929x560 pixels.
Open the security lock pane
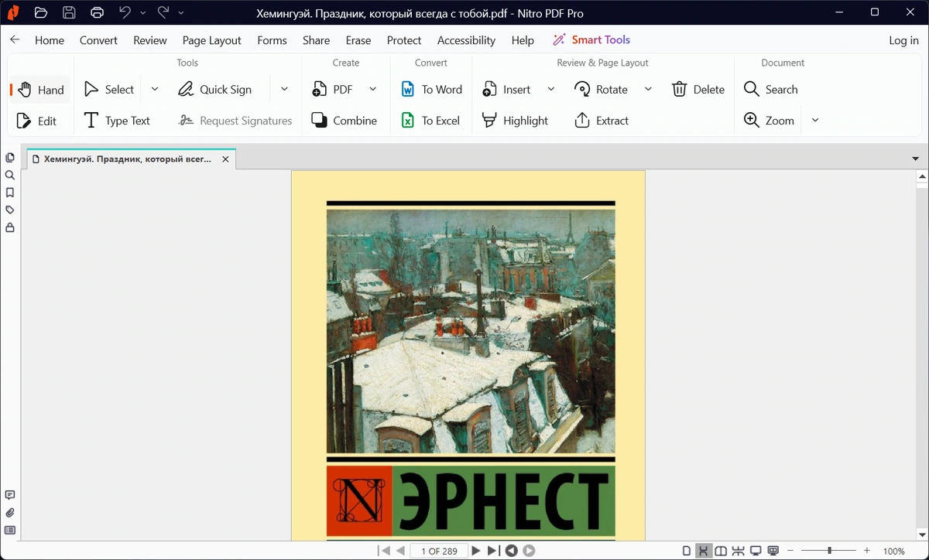click(10, 228)
